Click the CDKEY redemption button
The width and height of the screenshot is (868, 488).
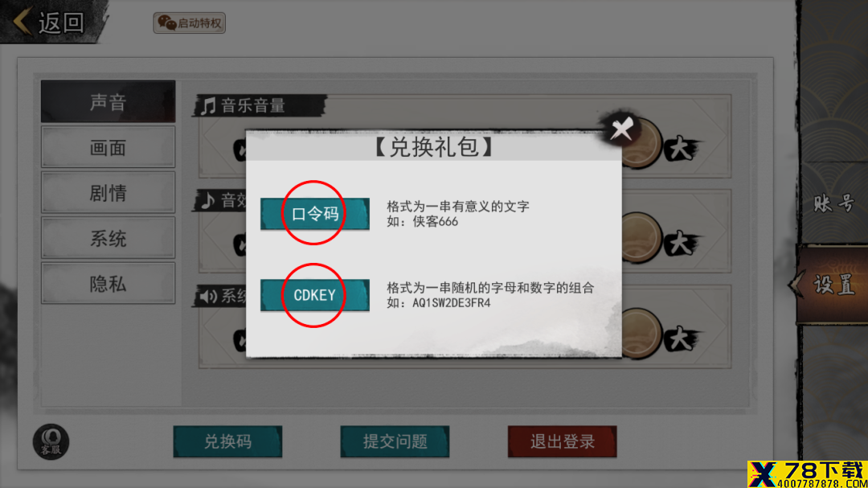pyautogui.click(x=315, y=295)
